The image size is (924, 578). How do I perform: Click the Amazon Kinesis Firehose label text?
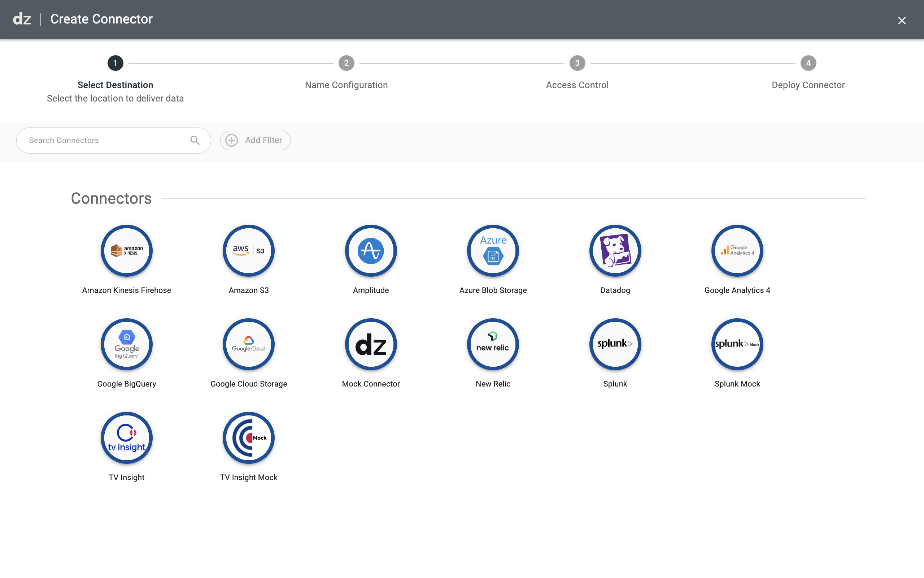[x=126, y=290]
